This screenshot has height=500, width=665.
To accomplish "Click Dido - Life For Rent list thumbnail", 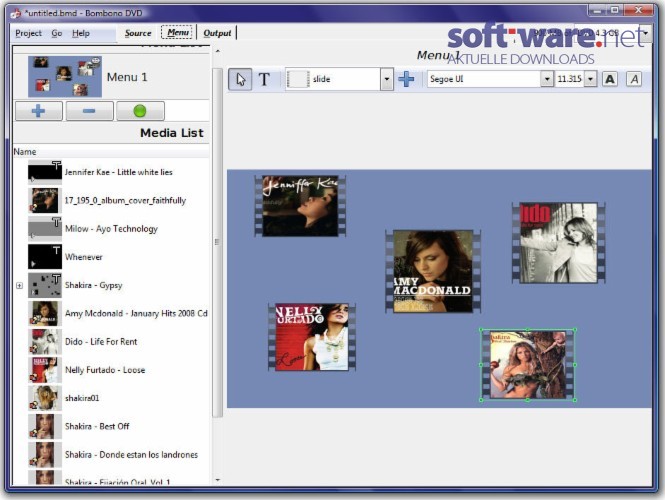I will pyautogui.click(x=45, y=342).
